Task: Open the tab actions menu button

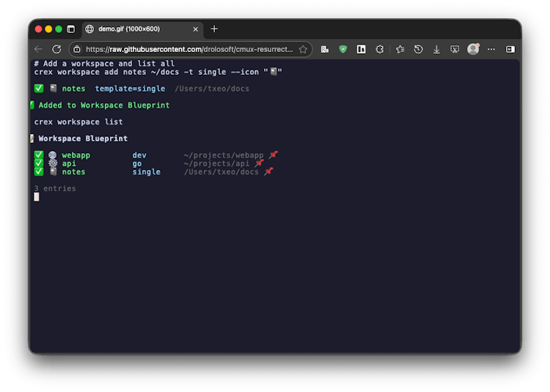Action: pyautogui.click(x=71, y=29)
